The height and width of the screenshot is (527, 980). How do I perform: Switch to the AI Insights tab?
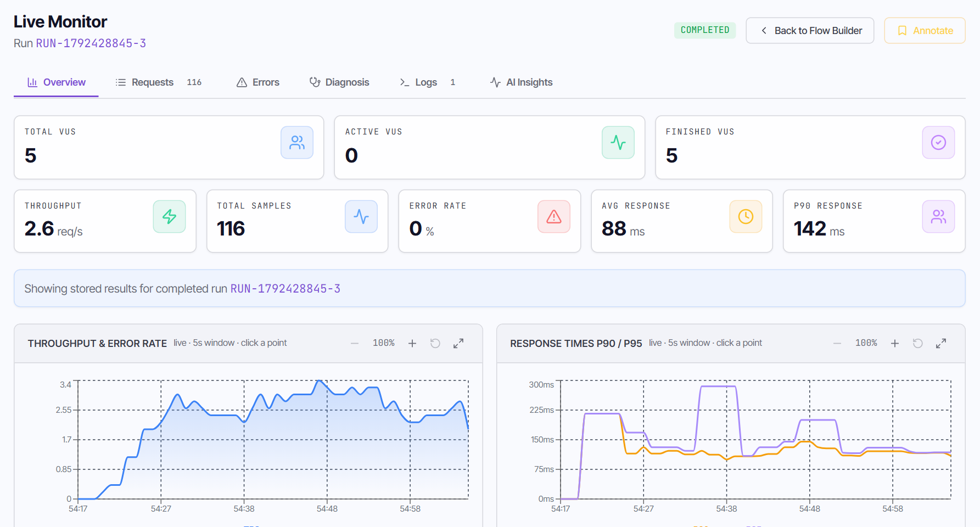pyautogui.click(x=521, y=82)
